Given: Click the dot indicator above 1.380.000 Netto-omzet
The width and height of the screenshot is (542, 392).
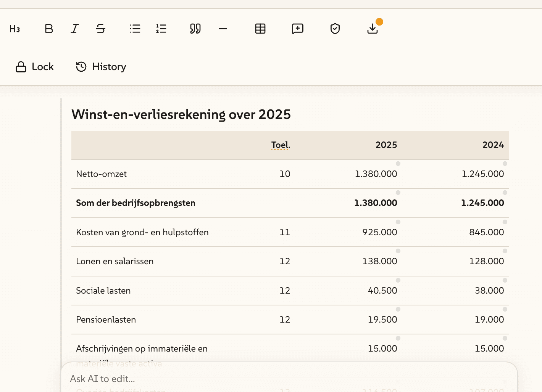Looking at the screenshot, I should click(398, 164).
